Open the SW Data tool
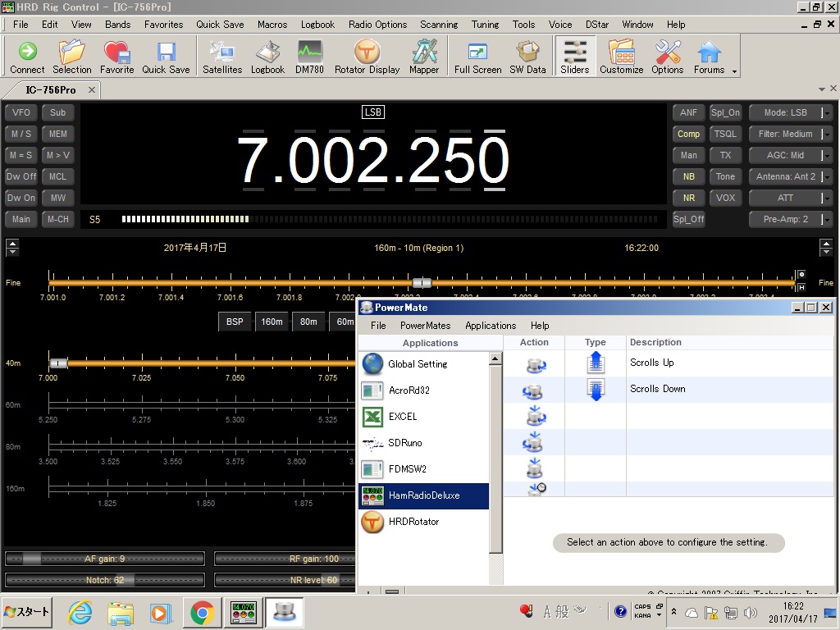840x630 pixels. click(x=527, y=57)
